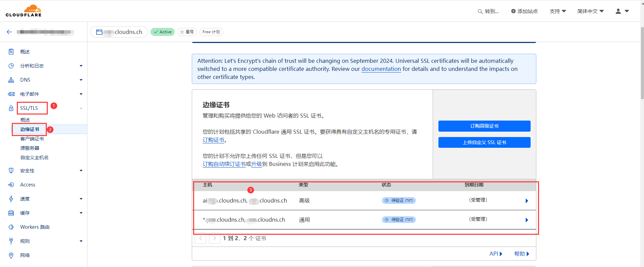The height and width of the screenshot is (267, 644).
Task: Click the Workers routes diamond icon
Action: (11, 227)
